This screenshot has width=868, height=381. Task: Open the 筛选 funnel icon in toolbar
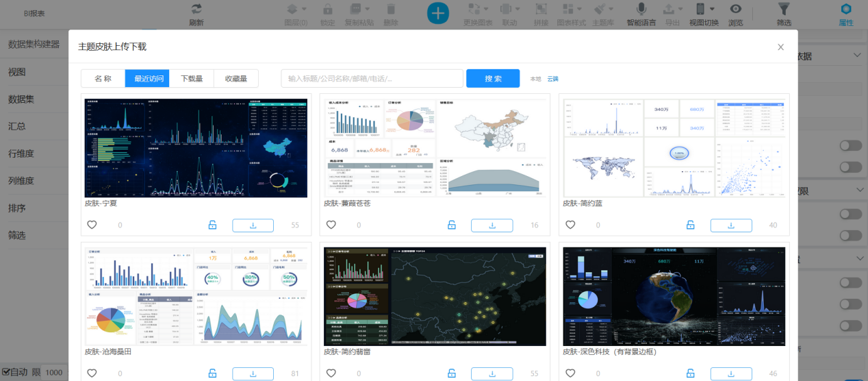coord(784,9)
